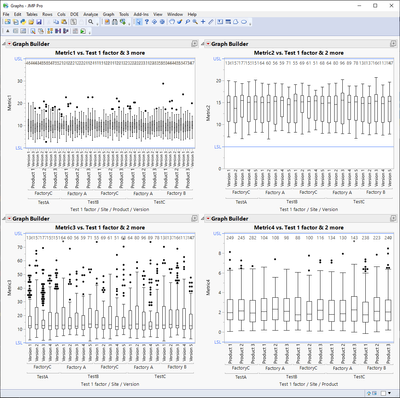The width and height of the screenshot is (400, 398).
Task: Click the black triangle icon in second toolbar row
Action: point(8,31)
